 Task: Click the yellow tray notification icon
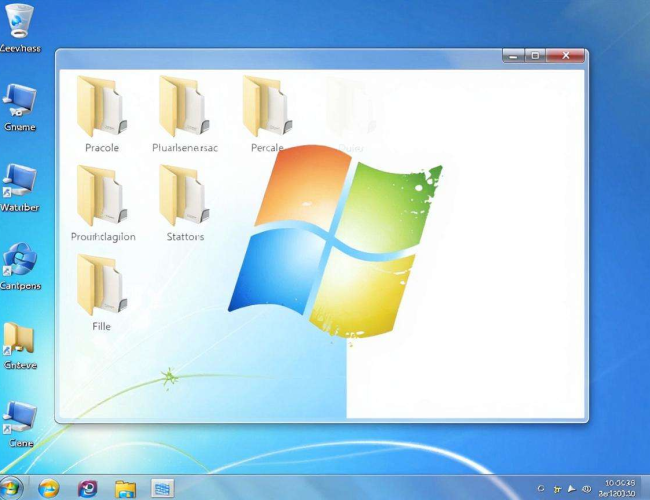pyautogui.click(x=557, y=490)
